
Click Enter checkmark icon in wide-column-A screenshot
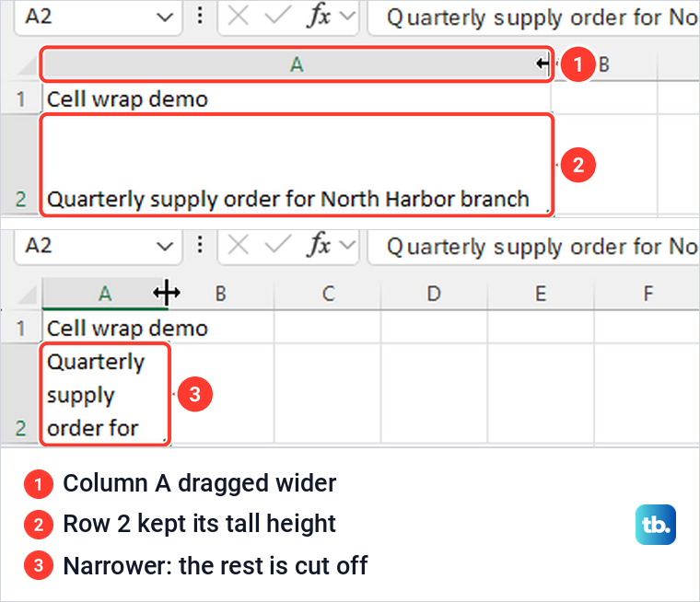(277, 16)
